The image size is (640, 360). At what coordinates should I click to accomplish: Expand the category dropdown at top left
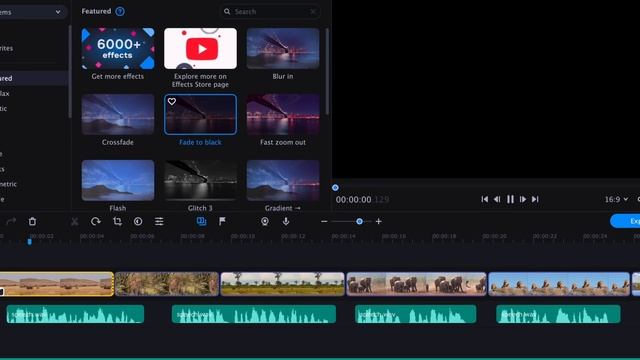[x=58, y=12]
